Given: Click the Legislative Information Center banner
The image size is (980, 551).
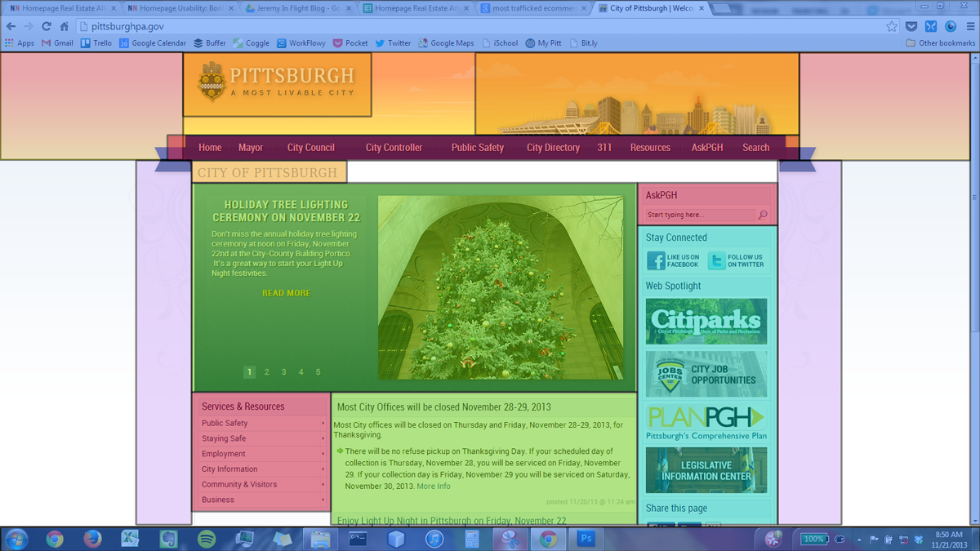Looking at the screenshot, I should (706, 469).
